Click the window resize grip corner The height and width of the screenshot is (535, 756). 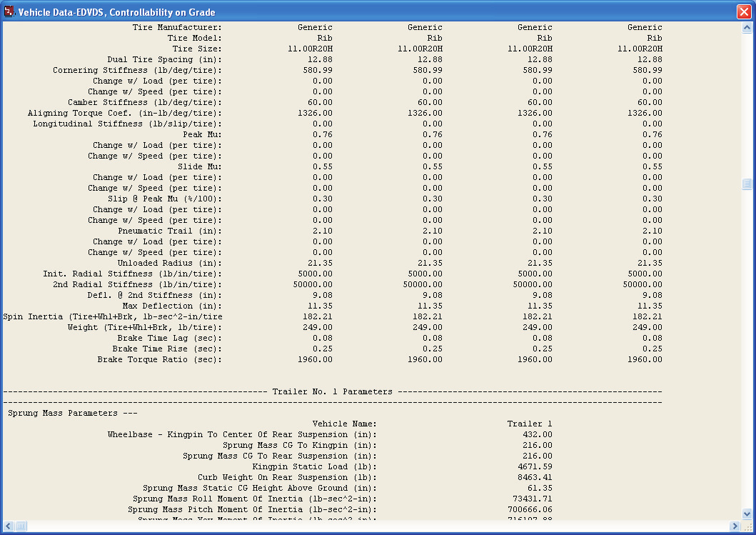click(747, 526)
